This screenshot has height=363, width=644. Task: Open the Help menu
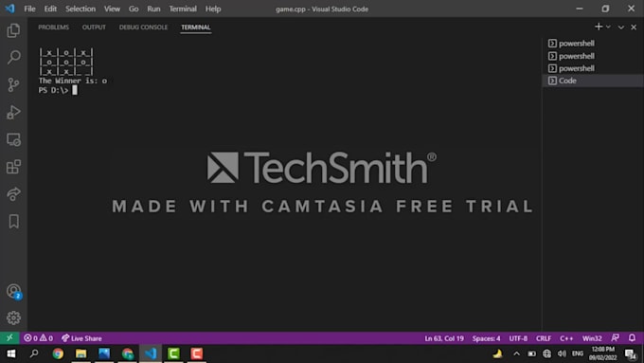(213, 9)
